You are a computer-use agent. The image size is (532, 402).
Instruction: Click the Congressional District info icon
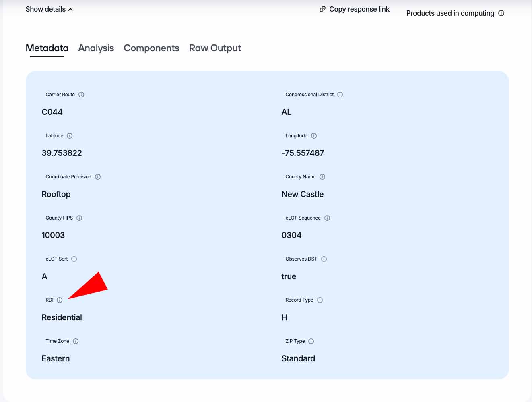tap(340, 95)
